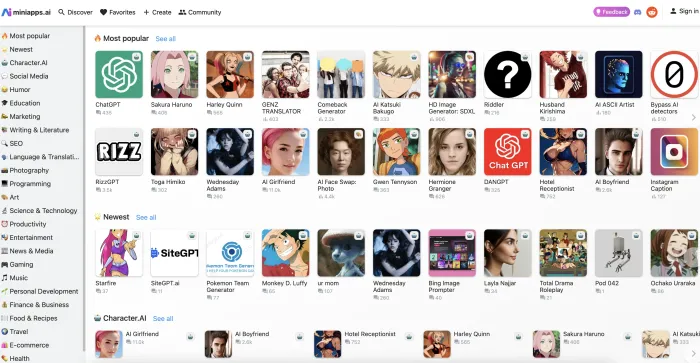Image resolution: width=700 pixels, height=363 pixels.
Task: Open the Discord icon in header
Action: (638, 12)
